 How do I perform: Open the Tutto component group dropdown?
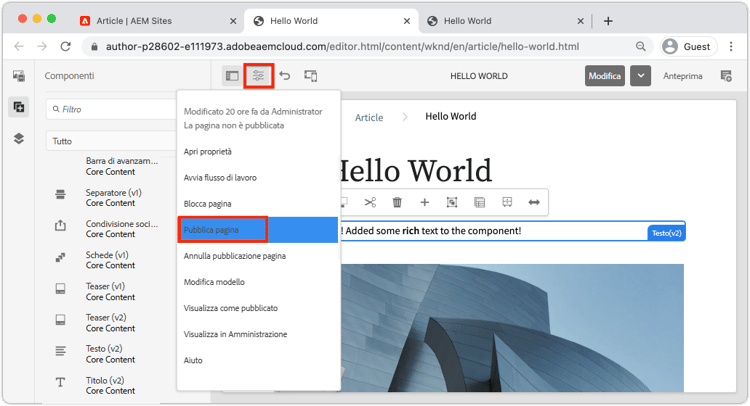pyautogui.click(x=111, y=141)
